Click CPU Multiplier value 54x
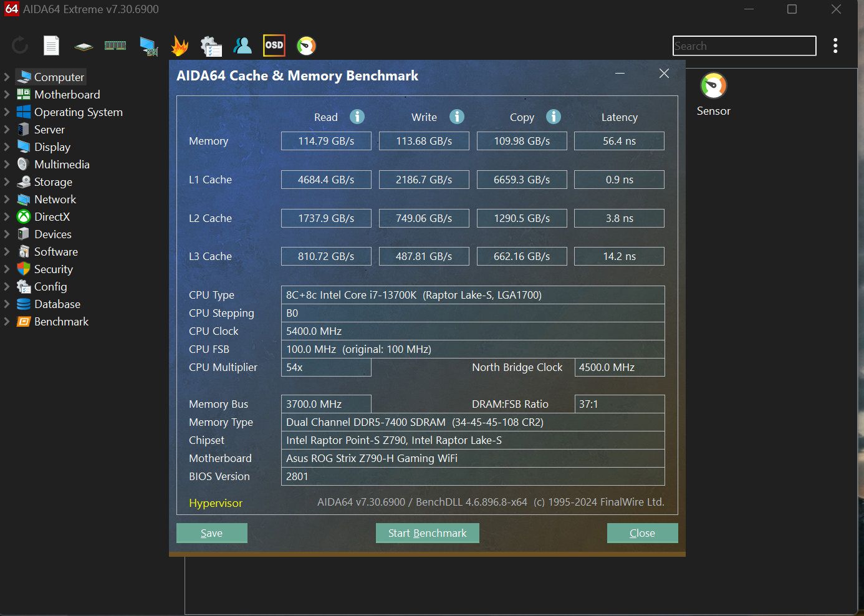Viewport: 864px width, 616px height. 326,367
